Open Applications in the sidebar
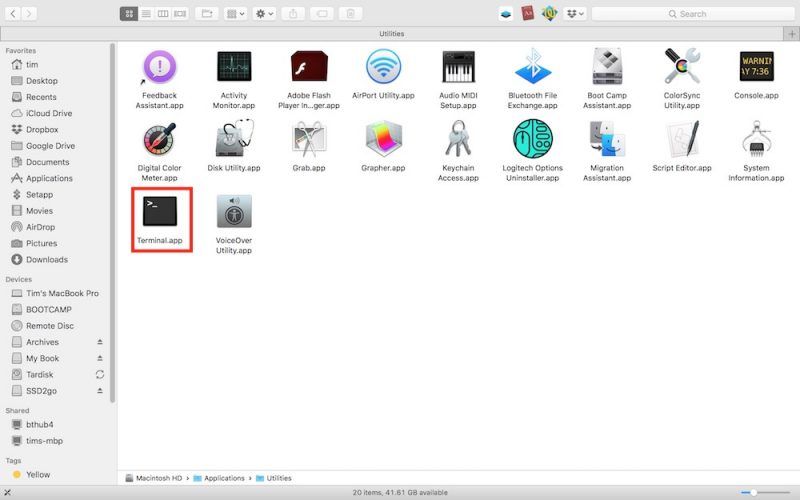Screen dimensions: 800x500 [x=48, y=178]
